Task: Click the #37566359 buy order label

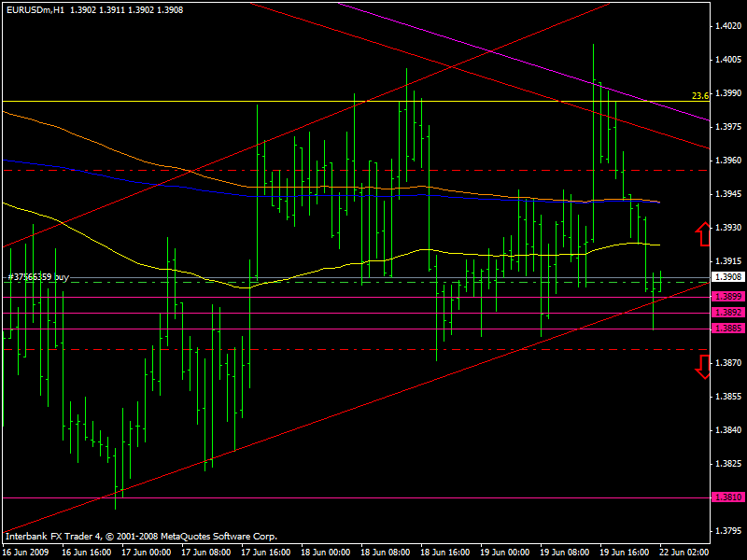Action: tap(37, 277)
